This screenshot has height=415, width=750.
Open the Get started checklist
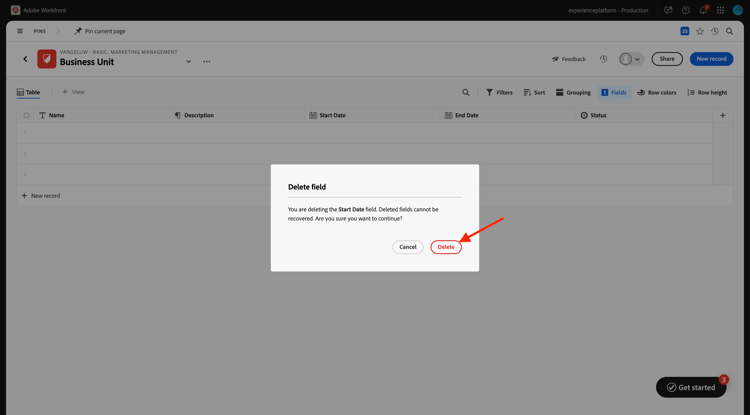point(691,387)
